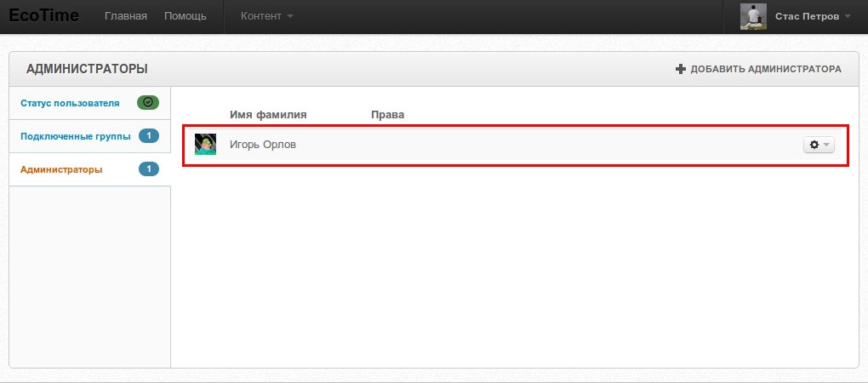The image size is (868, 383).
Task: Click the Администраторы panel heading
Action: coord(87,69)
